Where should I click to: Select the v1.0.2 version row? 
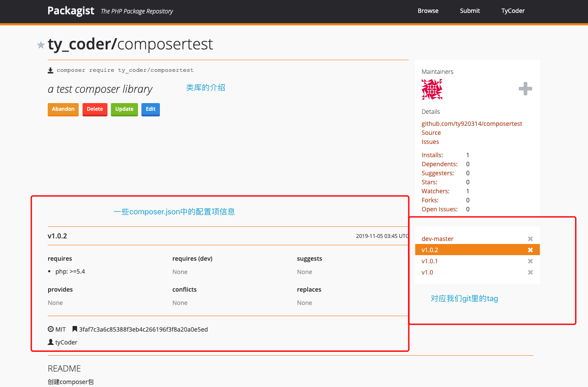point(477,250)
